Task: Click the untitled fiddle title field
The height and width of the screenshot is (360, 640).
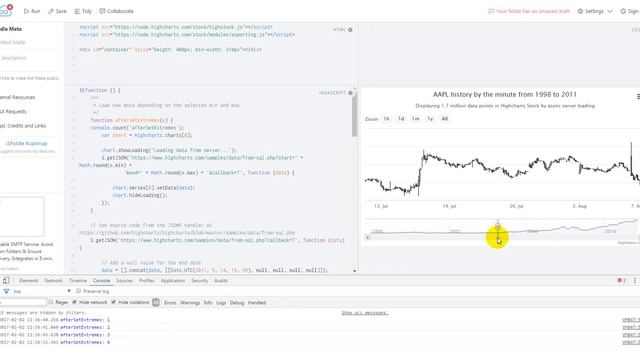Action: pos(29,42)
